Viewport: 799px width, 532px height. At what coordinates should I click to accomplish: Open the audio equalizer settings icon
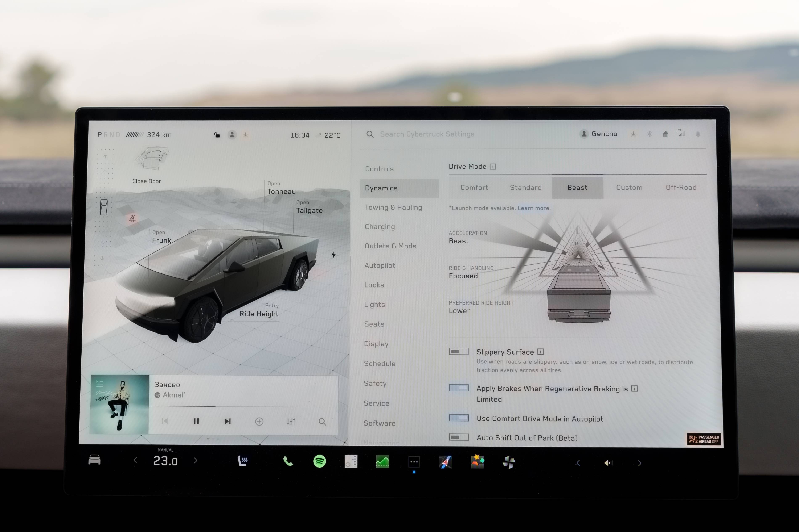291,421
